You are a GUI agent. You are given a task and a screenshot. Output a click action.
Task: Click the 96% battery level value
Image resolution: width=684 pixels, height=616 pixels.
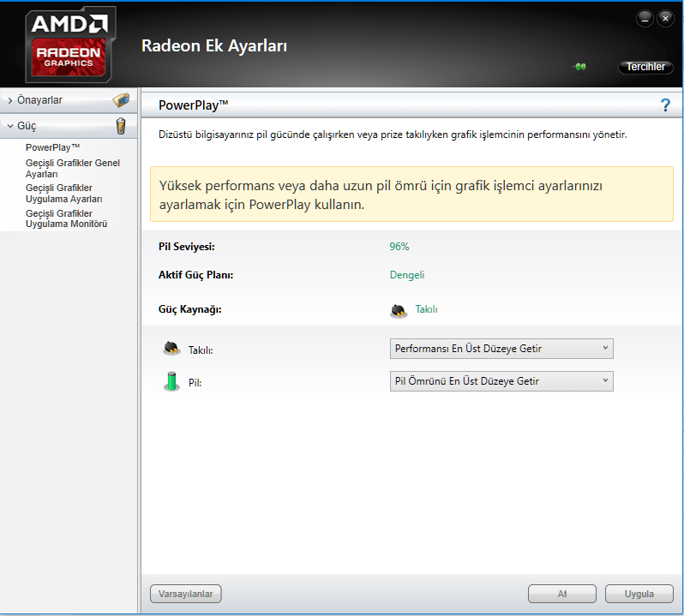click(399, 247)
